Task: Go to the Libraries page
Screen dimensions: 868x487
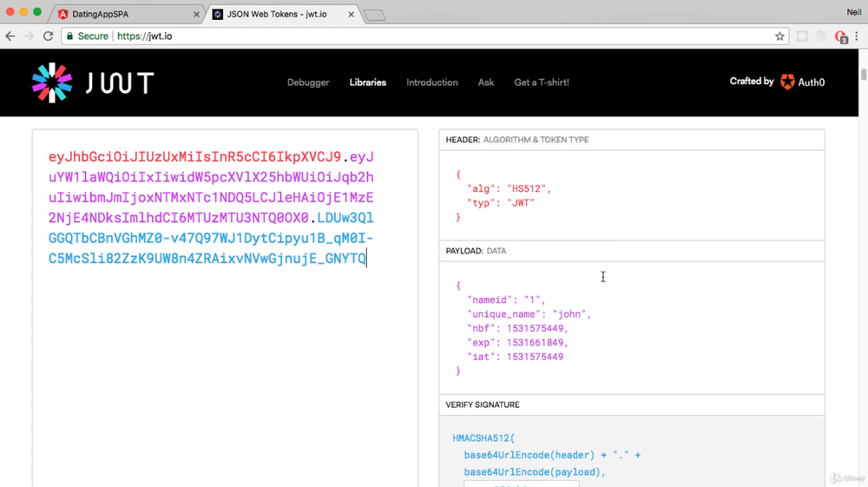Action: pyautogui.click(x=367, y=82)
